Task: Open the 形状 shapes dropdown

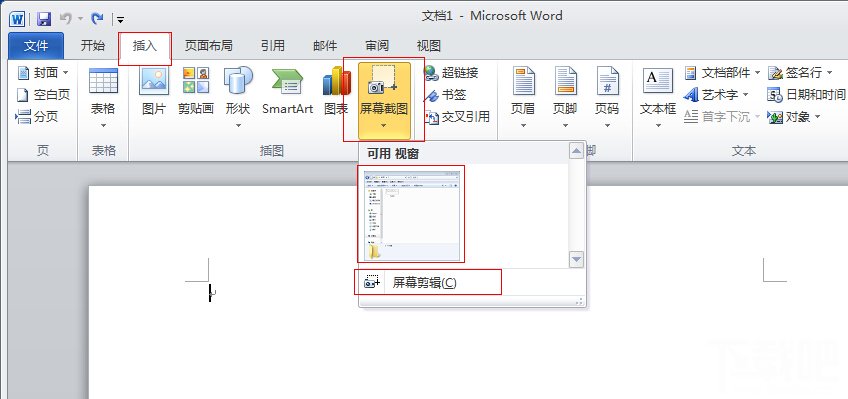Action: click(238, 98)
